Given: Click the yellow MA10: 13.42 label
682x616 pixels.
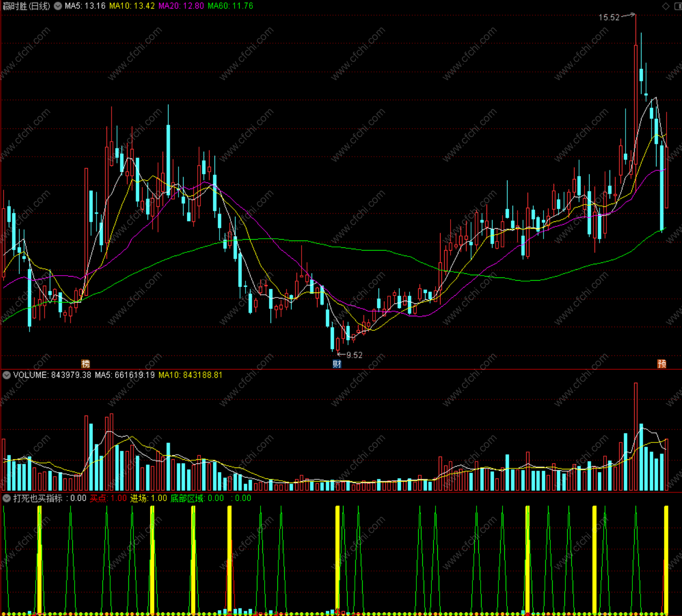Looking at the screenshot, I should 132,6.
